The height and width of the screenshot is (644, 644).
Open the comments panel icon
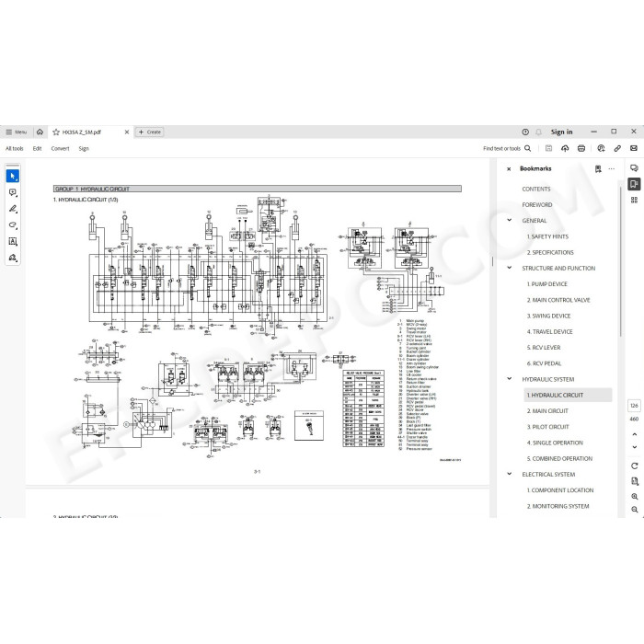(x=634, y=168)
